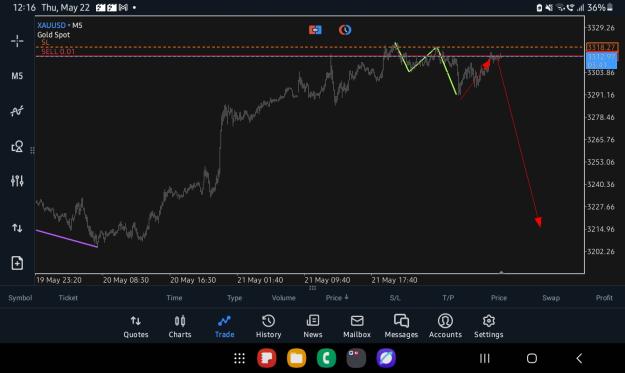The image size is (625, 373).
Task: Click the XAUUSD symbol label on chart
Action: point(51,25)
